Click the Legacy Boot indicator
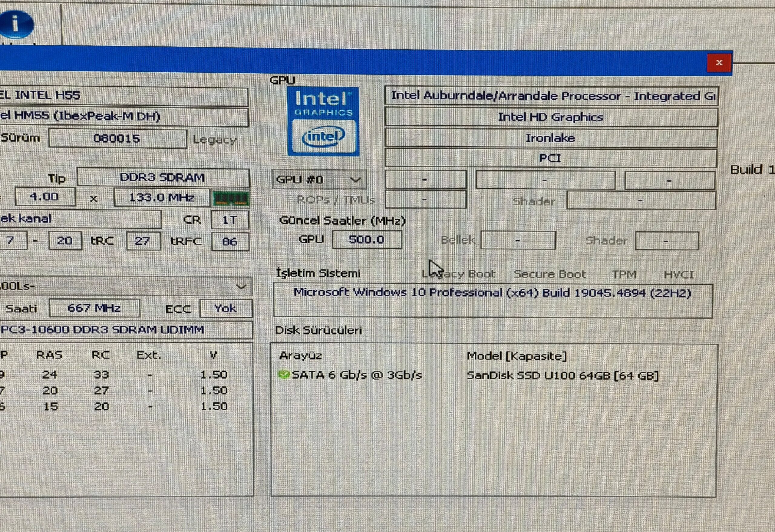Screen dimensions: 775x532 [x=459, y=274]
